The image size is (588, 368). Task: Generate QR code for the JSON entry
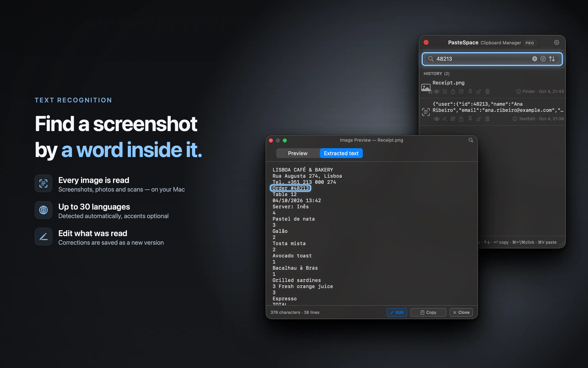pos(453,119)
